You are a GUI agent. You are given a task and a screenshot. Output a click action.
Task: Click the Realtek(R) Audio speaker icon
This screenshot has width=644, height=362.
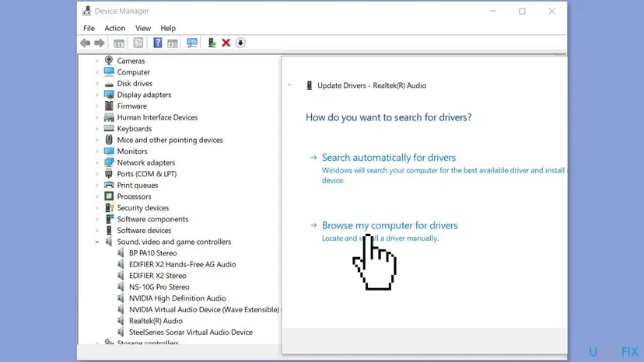121,321
